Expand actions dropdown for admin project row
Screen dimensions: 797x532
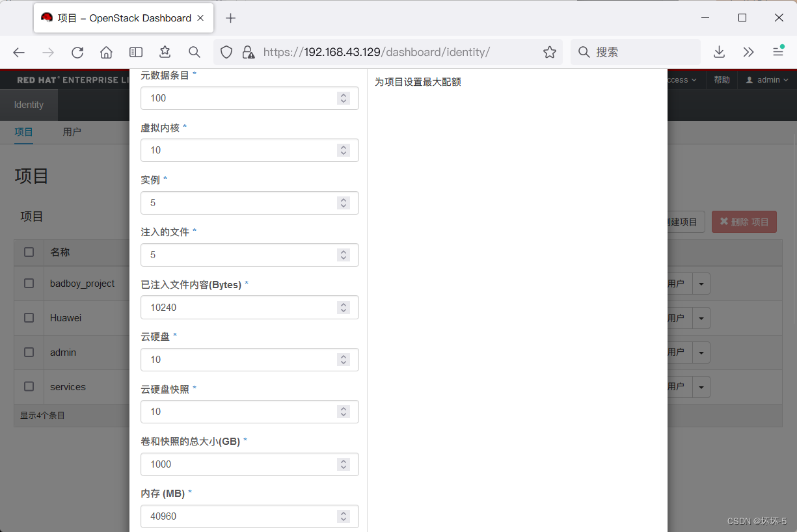701,352
